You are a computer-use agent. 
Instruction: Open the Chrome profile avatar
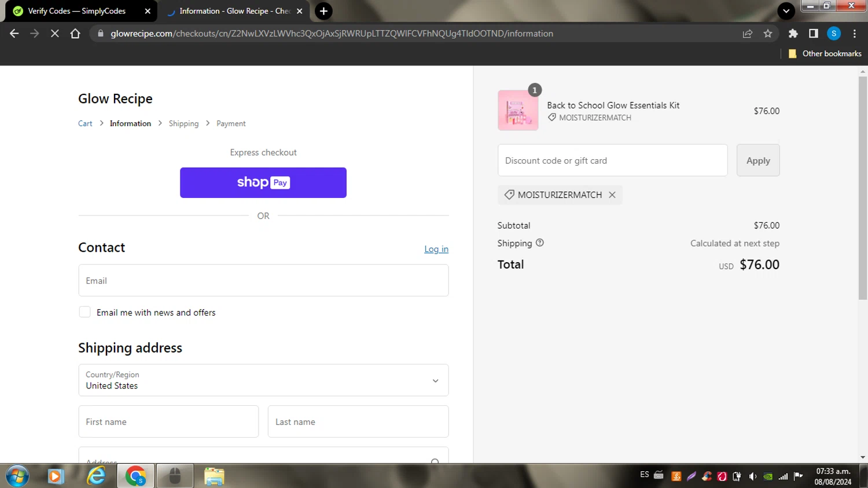[834, 34]
